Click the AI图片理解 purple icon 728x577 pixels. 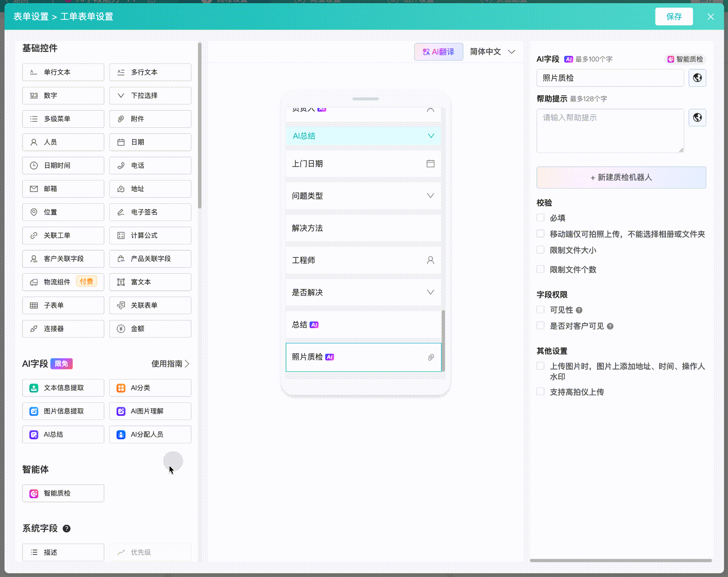coord(121,411)
